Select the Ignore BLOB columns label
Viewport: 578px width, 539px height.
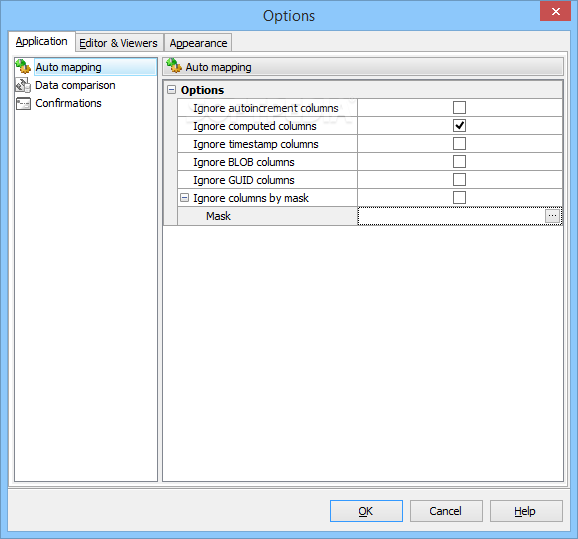(x=244, y=162)
